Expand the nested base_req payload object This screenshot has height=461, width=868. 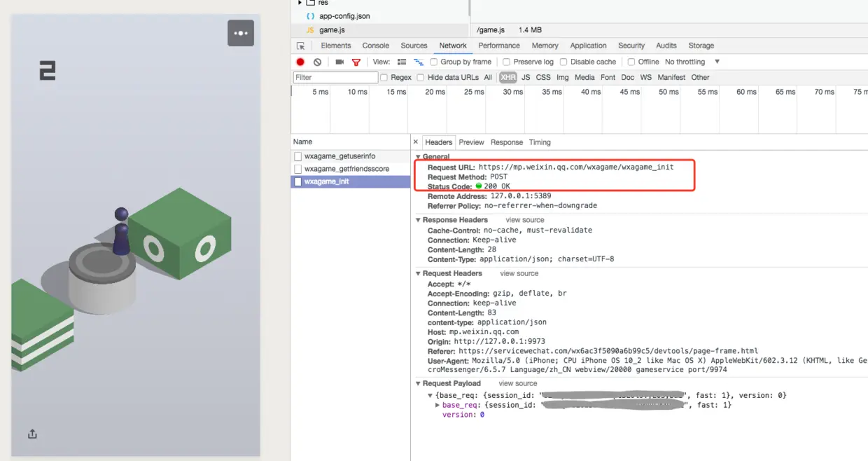point(437,405)
